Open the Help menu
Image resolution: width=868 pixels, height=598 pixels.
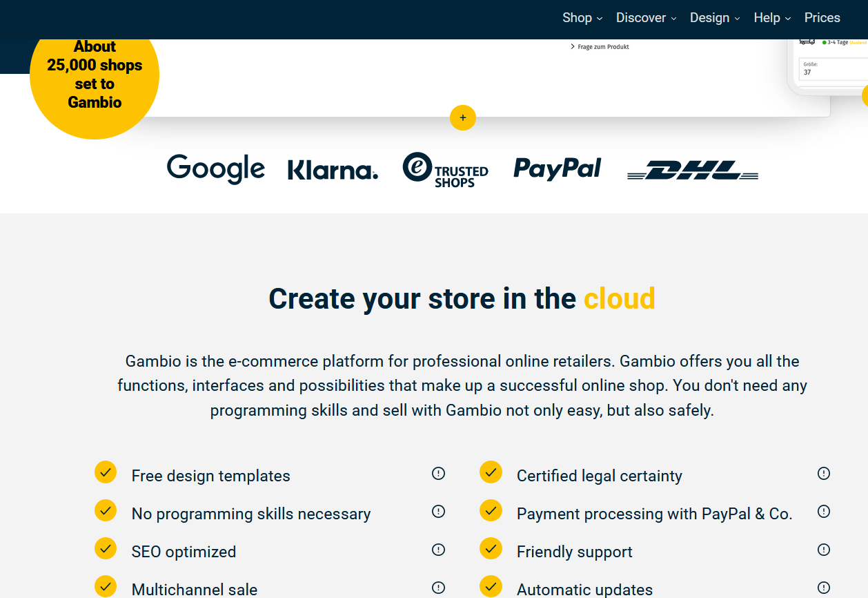[x=771, y=18]
